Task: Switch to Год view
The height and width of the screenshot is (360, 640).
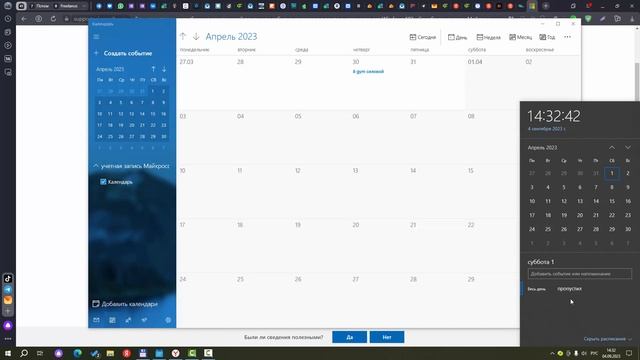Action: [x=547, y=37]
